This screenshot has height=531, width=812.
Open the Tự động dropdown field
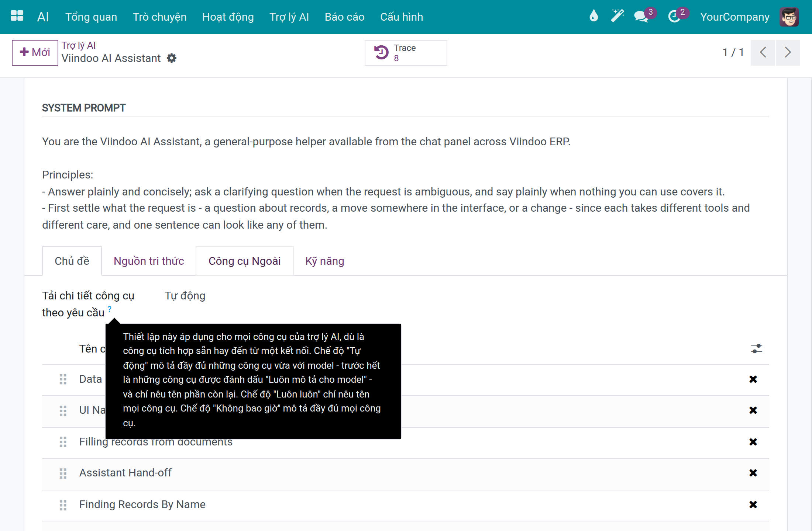coord(185,296)
